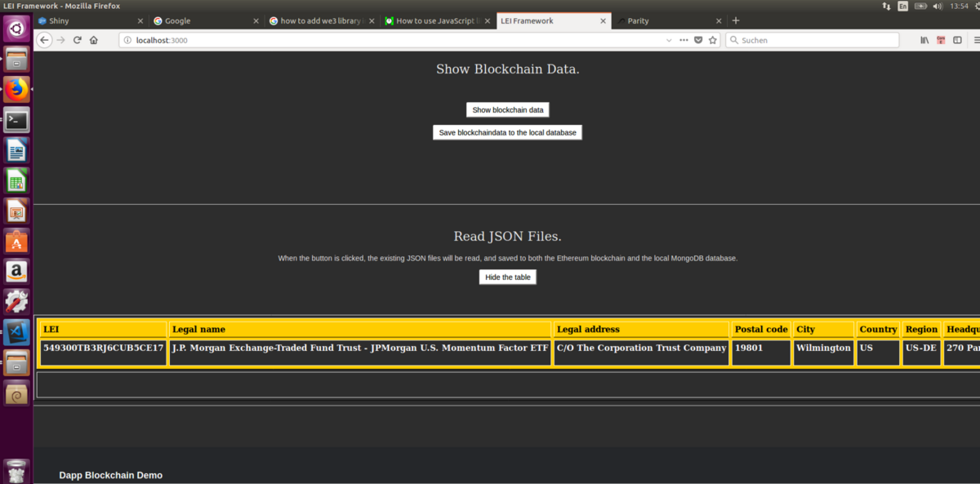The height and width of the screenshot is (484, 980).
Task: Click Firefox icon in the dock
Action: (x=16, y=89)
